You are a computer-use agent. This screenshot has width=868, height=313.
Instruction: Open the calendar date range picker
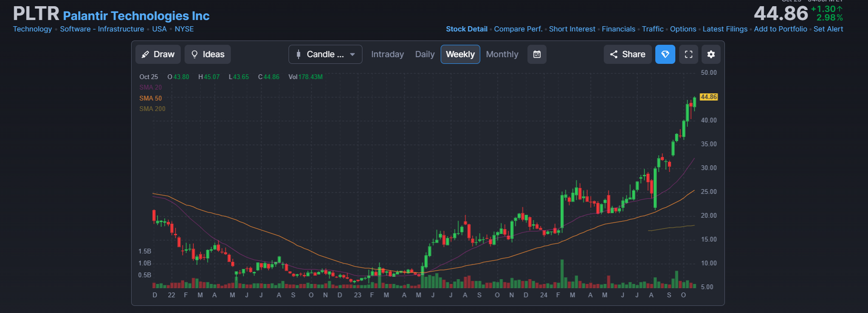pyautogui.click(x=537, y=54)
